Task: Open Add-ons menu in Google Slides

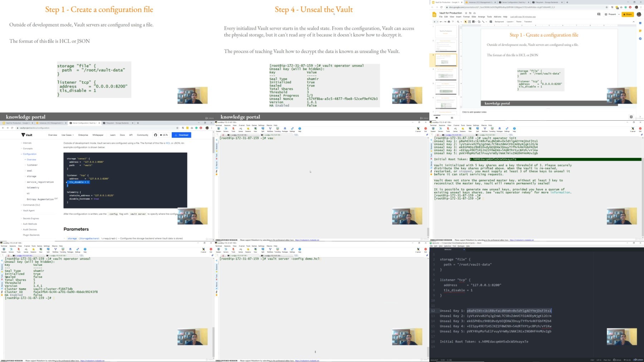Action: pyautogui.click(x=497, y=16)
